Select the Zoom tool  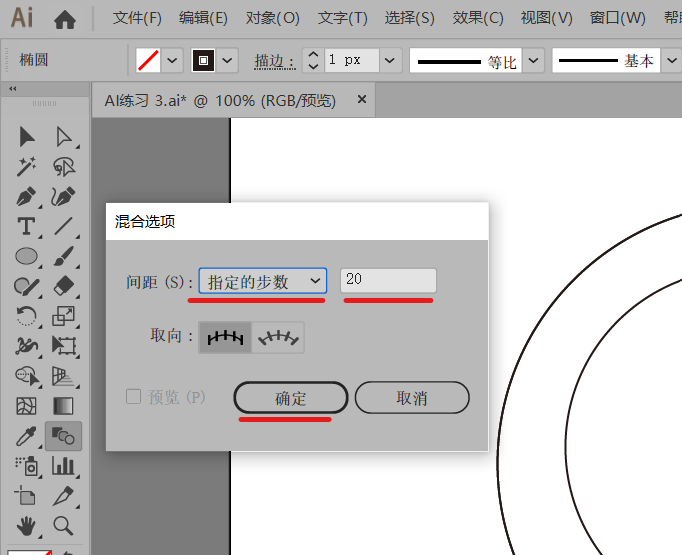click(x=64, y=526)
